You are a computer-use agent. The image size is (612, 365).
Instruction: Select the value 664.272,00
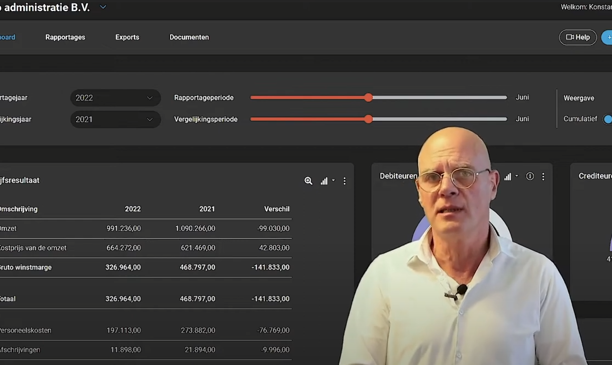tap(123, 248)
